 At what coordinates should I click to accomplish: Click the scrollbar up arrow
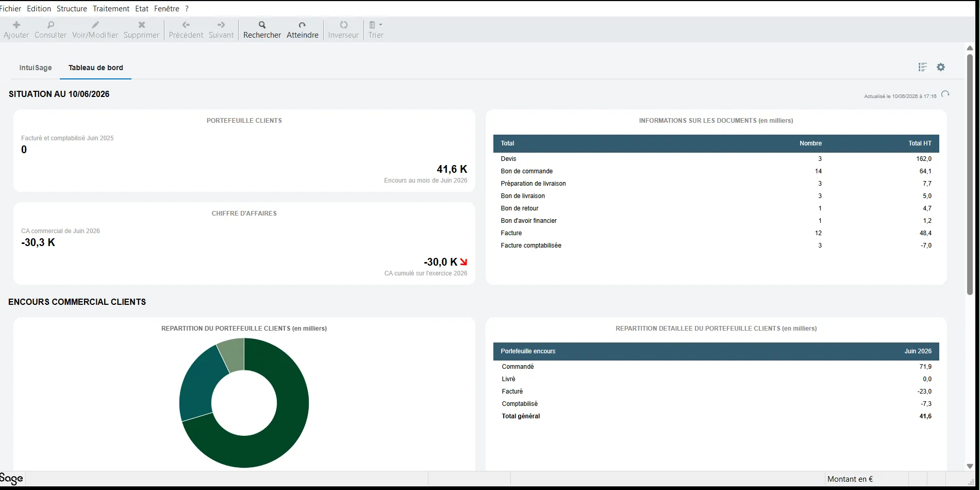970,48
